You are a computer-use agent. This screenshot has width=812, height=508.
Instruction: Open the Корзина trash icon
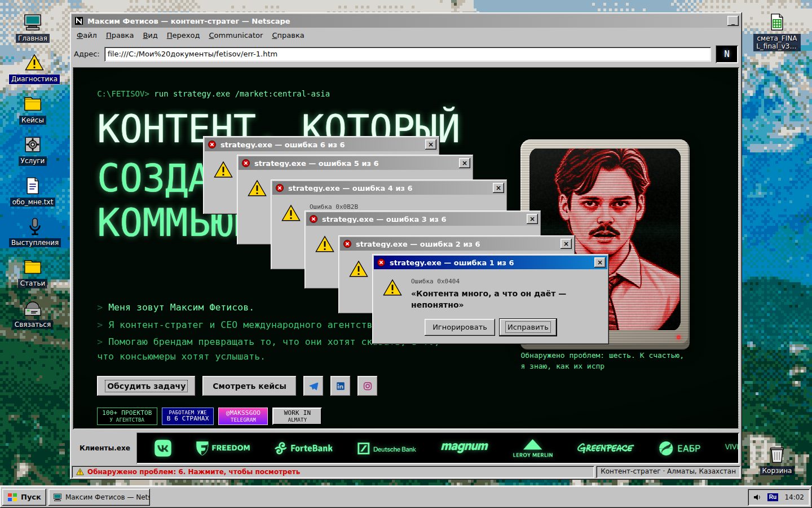[777, 460]
